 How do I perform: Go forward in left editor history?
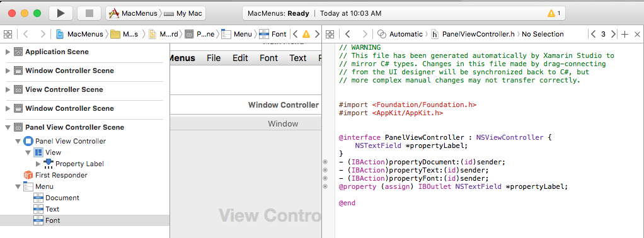click(x=43, y=34)
